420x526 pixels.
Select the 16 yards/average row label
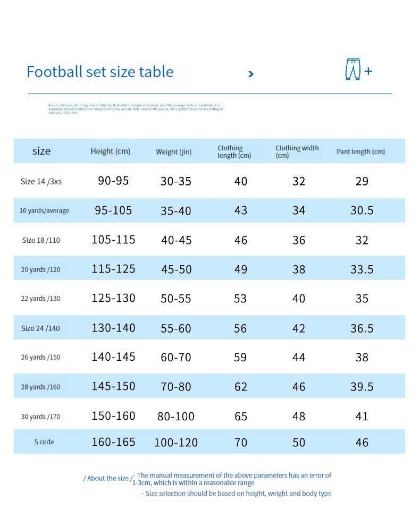point(44,211)
